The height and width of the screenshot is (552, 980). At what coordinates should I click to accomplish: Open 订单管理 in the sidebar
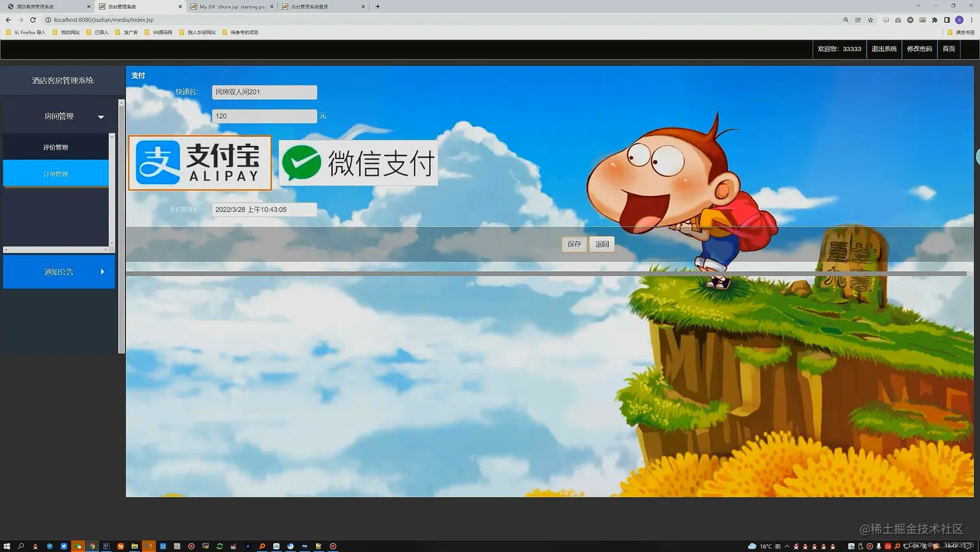point(56,174)
